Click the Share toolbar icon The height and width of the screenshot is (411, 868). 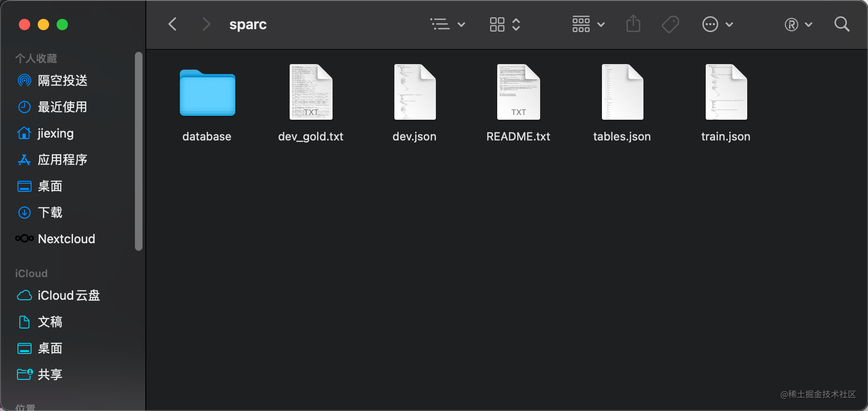pyautogui.click(x=633, y=24)
